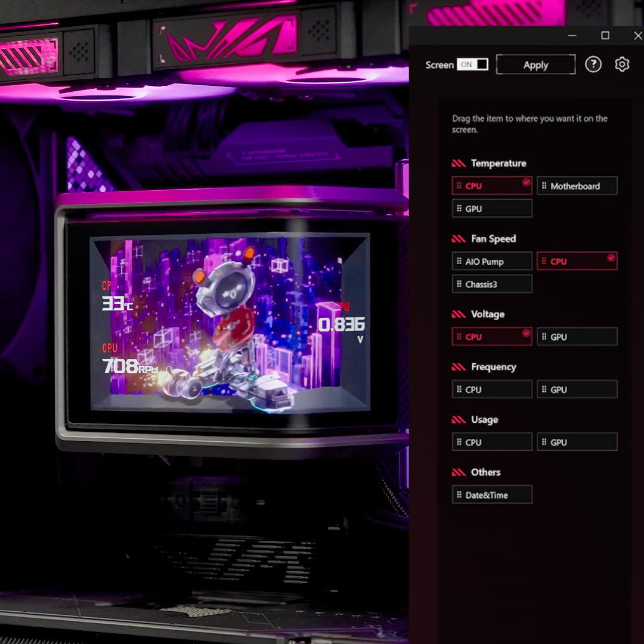Screen dimensions: 644x644
Task: Toggle the Screen ON switch
Action: coord(472,64)
